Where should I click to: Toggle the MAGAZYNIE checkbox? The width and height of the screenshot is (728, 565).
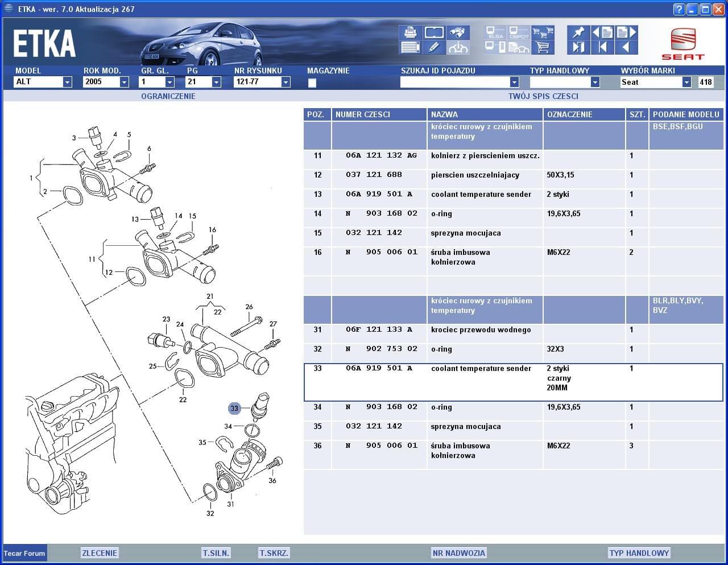pyautogui.click(x=312, y=83)
